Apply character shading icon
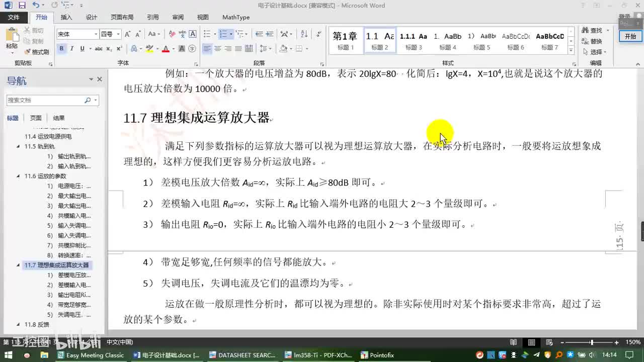This screenshot has width=644, height=362. coord(182,49)
